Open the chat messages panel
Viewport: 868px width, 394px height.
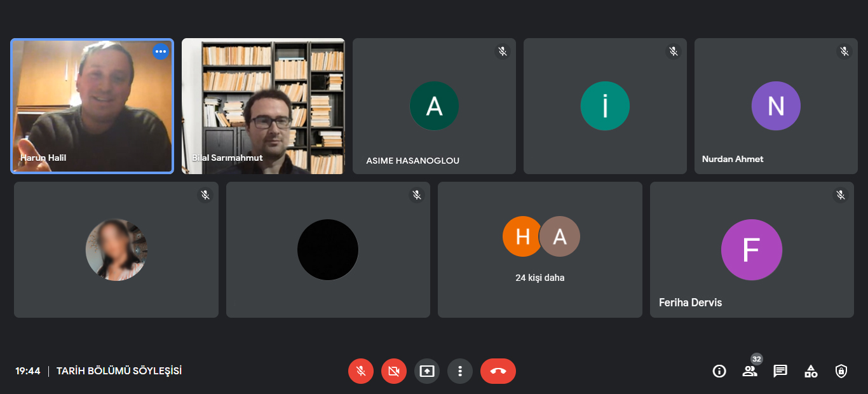click(780, 371)
